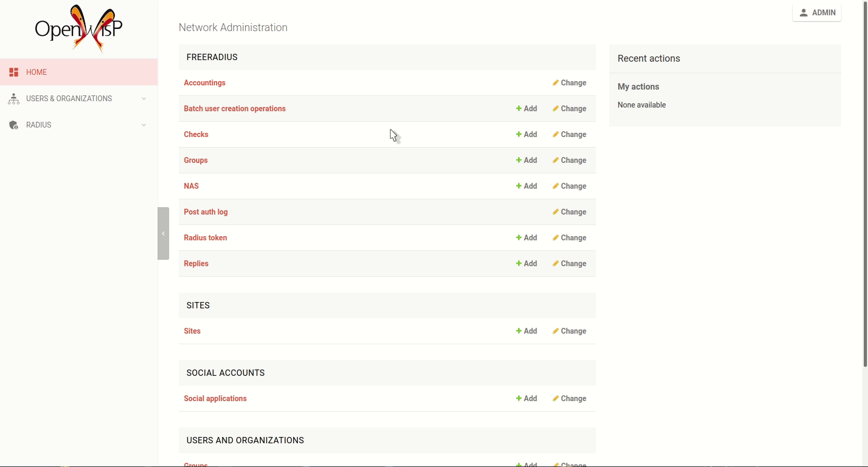Click the Network Administration page title
This screenshot has width=868, height=467.
click(233, 27)
